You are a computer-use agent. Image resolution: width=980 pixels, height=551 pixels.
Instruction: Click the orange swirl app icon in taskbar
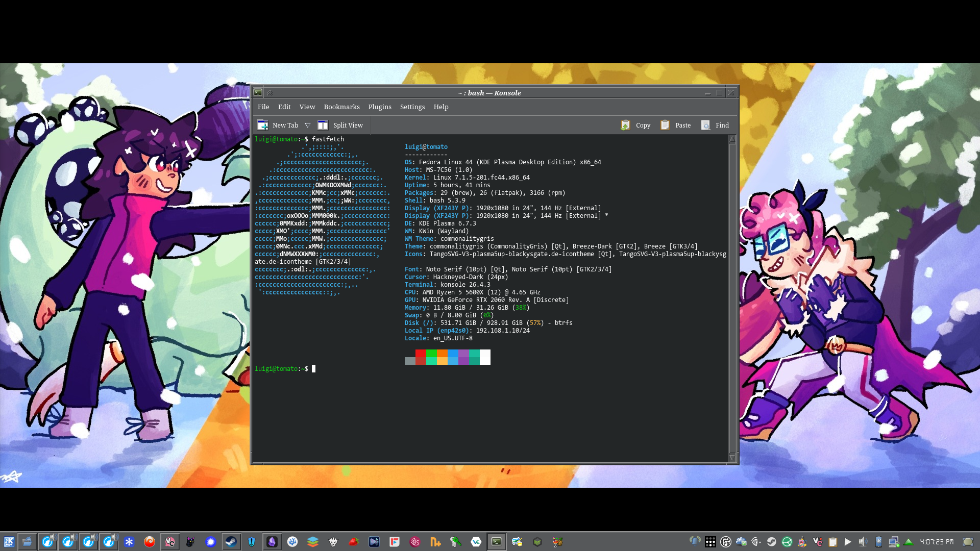150,542
